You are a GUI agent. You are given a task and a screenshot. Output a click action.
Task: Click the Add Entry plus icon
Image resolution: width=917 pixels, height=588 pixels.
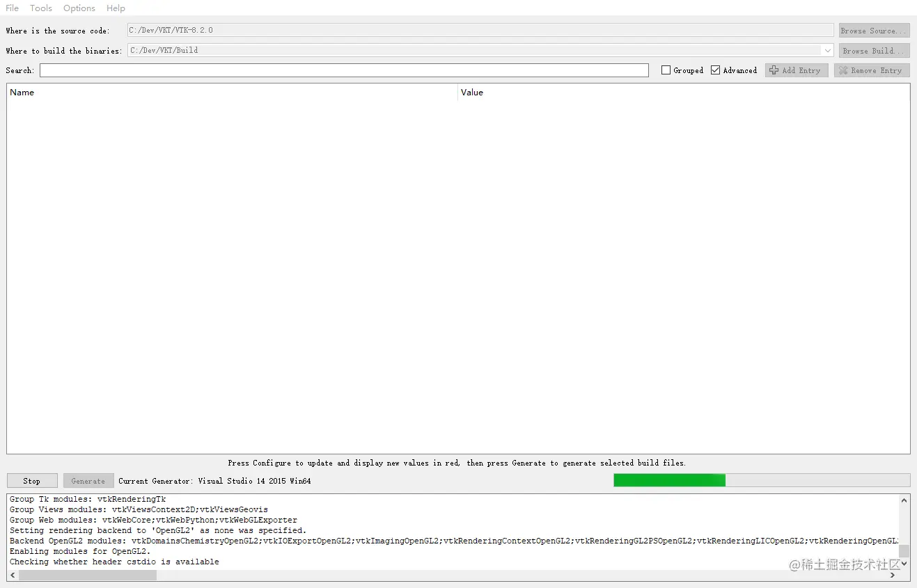[x=774, y=70]
